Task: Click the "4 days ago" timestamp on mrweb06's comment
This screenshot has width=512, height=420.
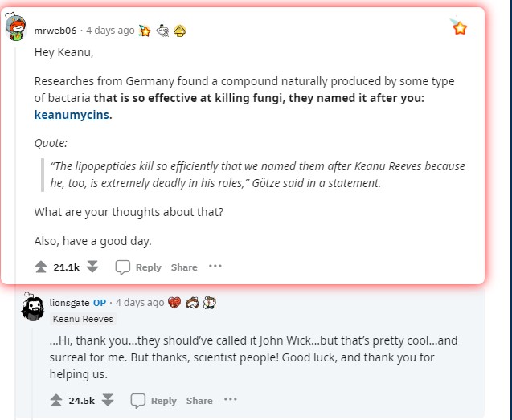Action: tap(110, 31)
